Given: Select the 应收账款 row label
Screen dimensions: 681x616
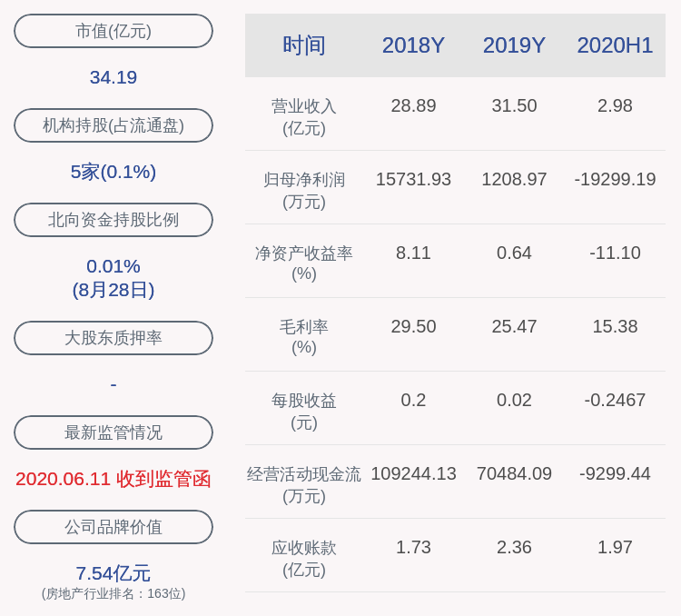Looking at the screenshot, I should pyautogui.click(x=304, y=558).
